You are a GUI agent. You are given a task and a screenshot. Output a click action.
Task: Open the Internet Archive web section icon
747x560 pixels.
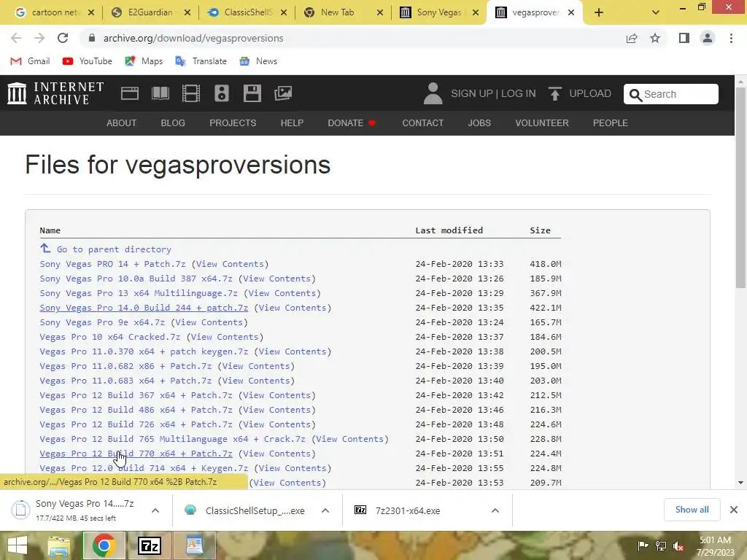click(x=130, y=93)
